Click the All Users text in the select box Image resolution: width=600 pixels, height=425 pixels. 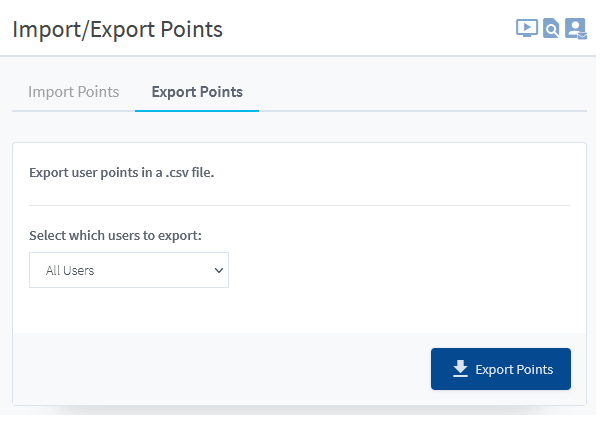pos(70,270)
